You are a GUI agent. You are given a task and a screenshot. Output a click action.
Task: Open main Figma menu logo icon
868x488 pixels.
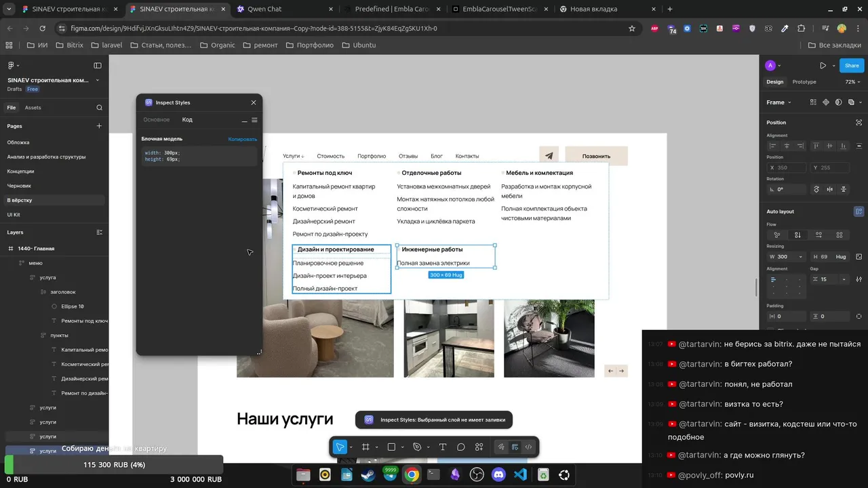tap(12, 66)
